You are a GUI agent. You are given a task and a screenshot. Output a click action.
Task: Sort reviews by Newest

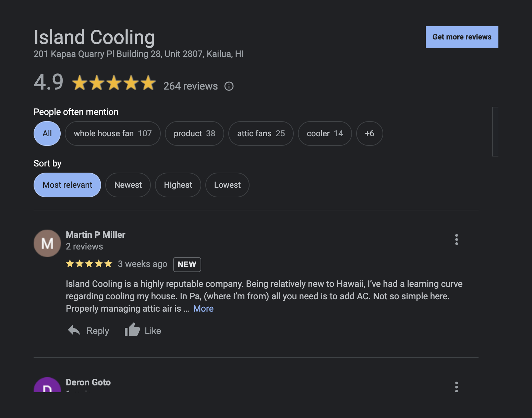(x=128, y=185)
